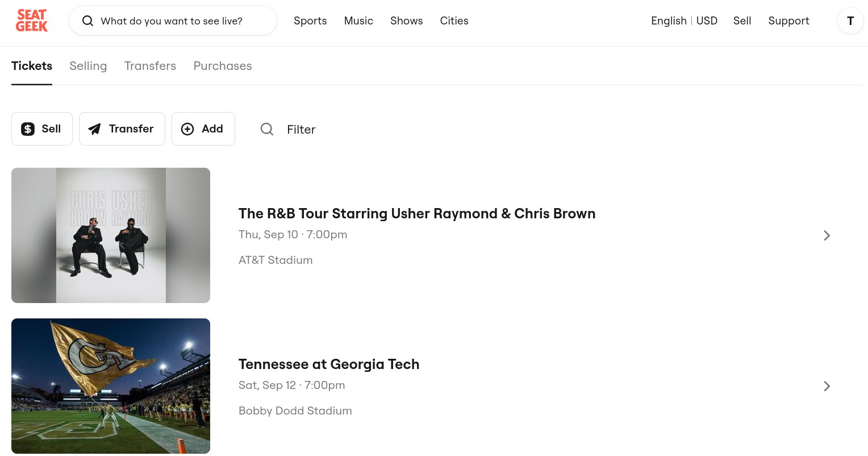Click the search magnifier icon in the header
Viewport: 868px width, 456px height.
(87, 21)
